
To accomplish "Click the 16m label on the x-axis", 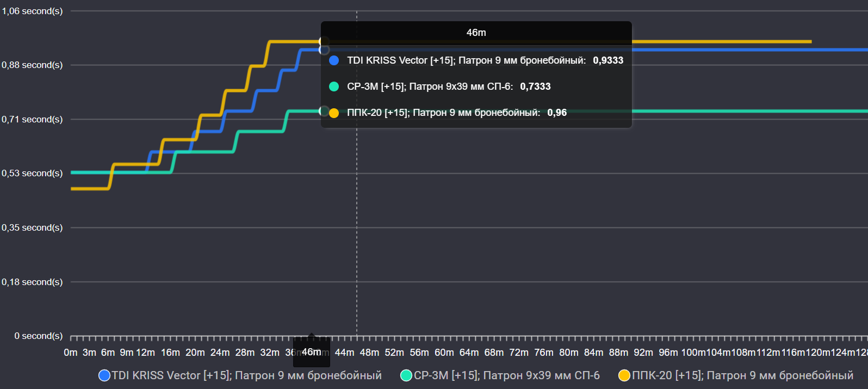I will coord(170,353).
